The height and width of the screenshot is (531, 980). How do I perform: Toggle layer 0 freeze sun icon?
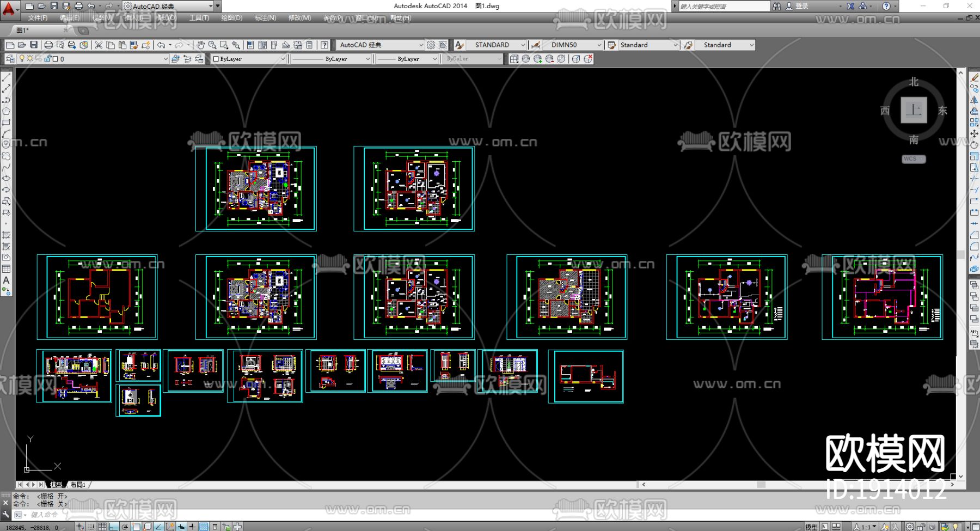30,59
